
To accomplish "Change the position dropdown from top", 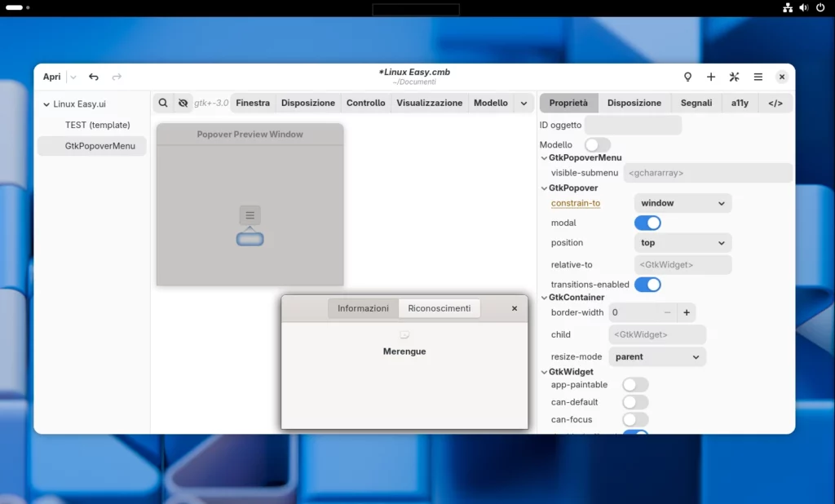I will click(x=682, y=242).
